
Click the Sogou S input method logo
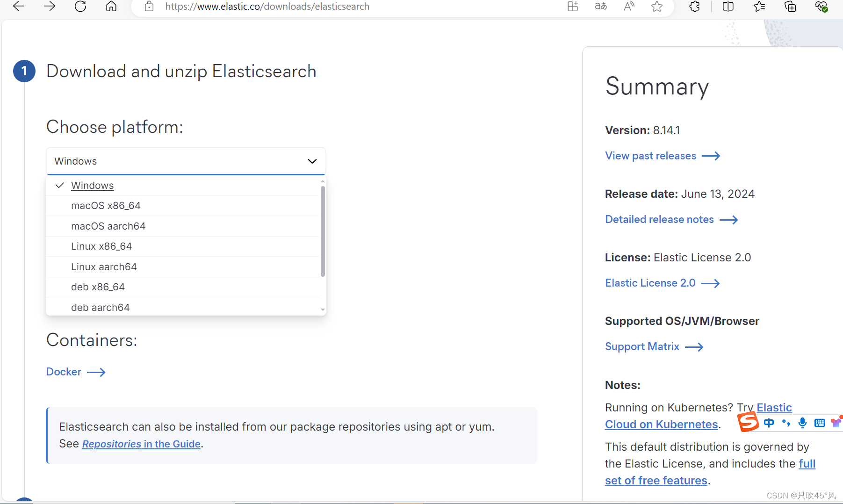[748, 422]
